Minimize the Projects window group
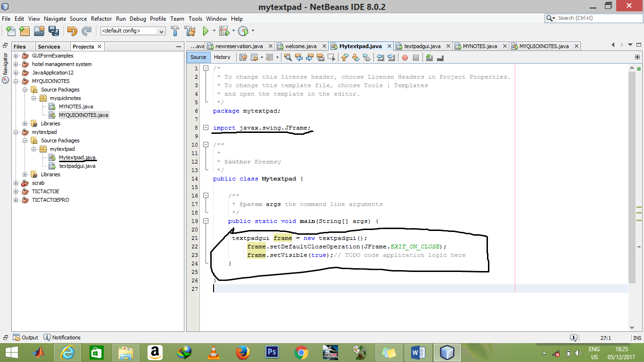The image size is (644, 362). (179, 47)
